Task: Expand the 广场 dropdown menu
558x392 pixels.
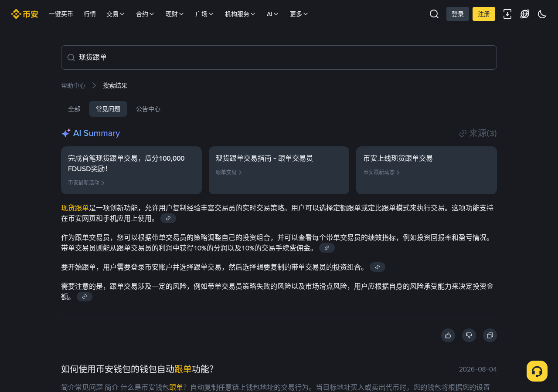Action: coord(204,14)
